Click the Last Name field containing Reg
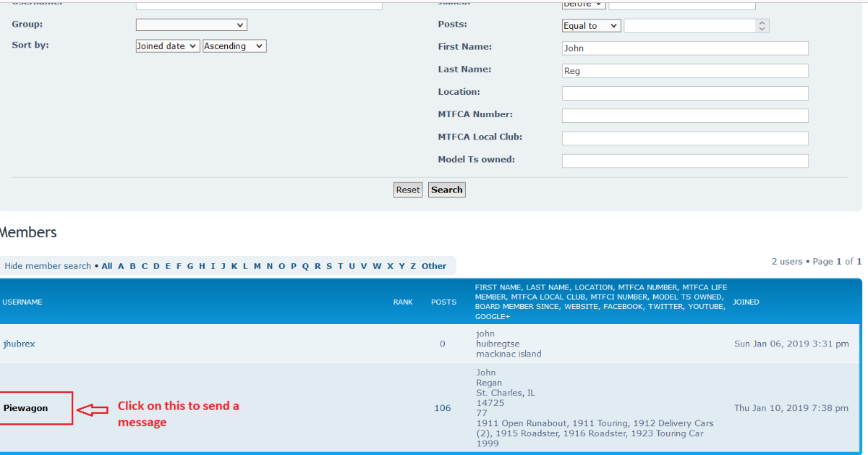The image size is (868, 455). coord(684,71)
